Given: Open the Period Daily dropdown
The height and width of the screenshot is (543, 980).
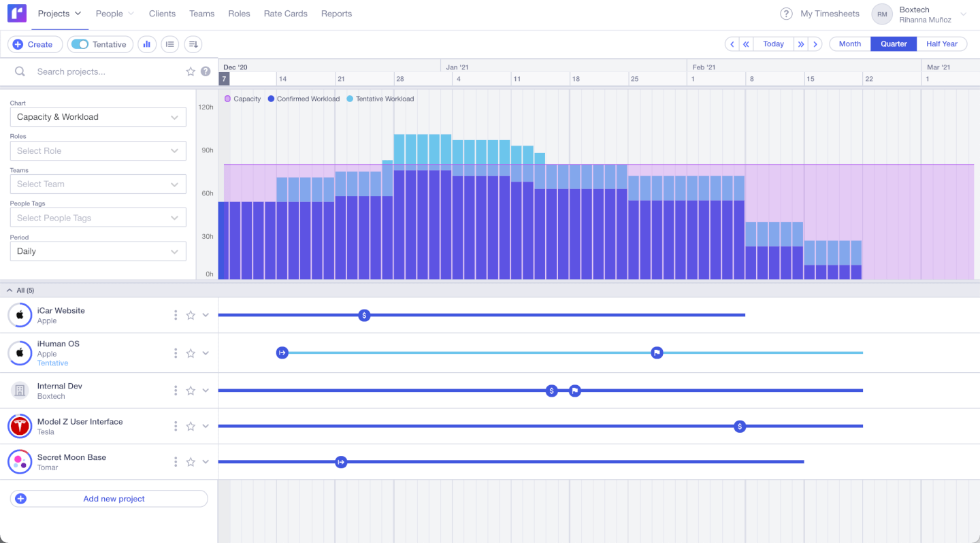Looking at the screenshot, I should (98, 251).
